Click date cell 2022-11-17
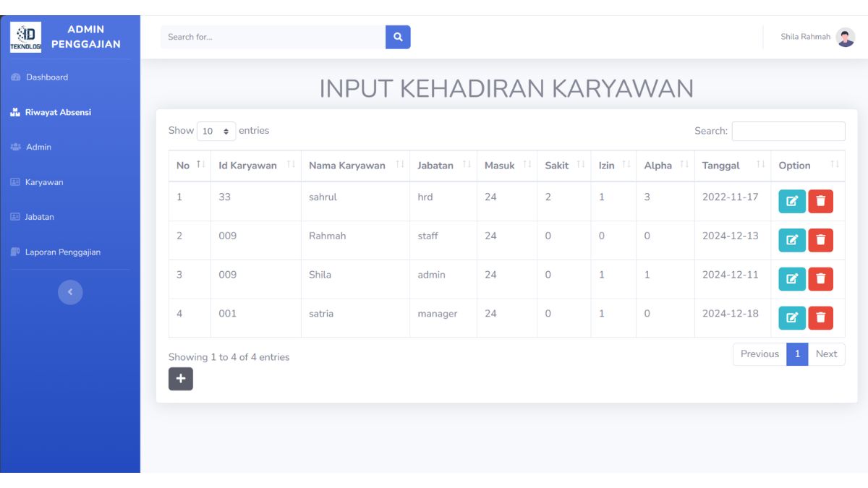Viewport: 868px width, 488px height. 730,197
